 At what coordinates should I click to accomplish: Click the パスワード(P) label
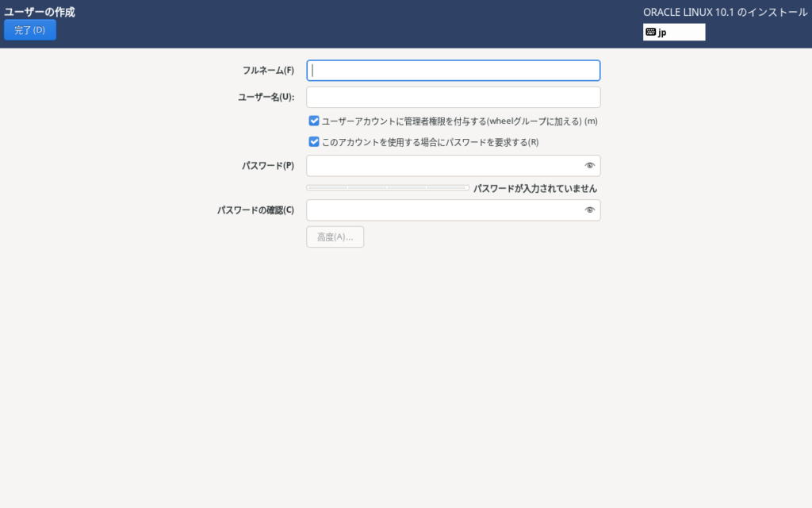pyautogui.click(x=267, y=166)
